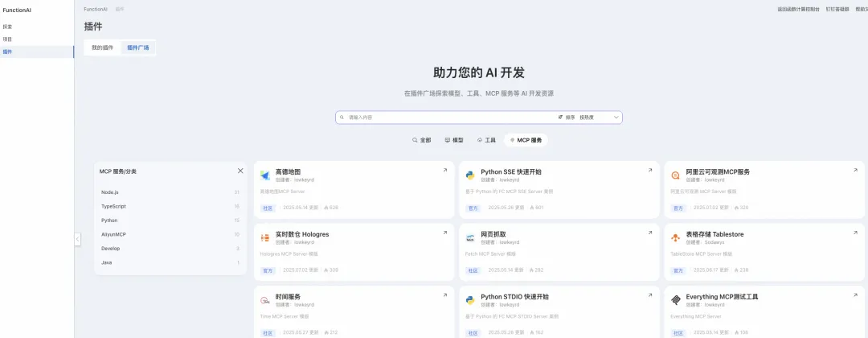Click the Python SSE 快速开始 Python logo

pos(470,175)
